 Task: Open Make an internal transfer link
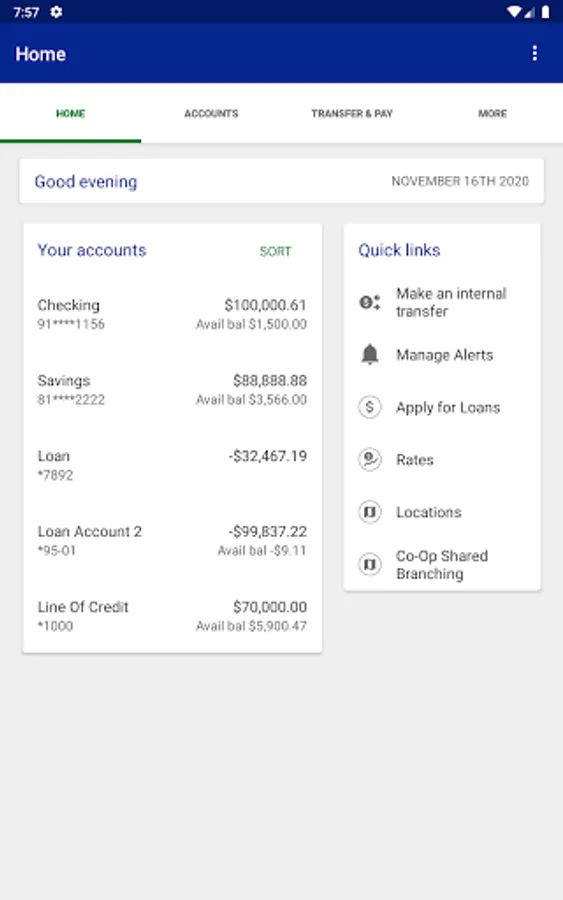pyautogui.click(x=442, y=302)
